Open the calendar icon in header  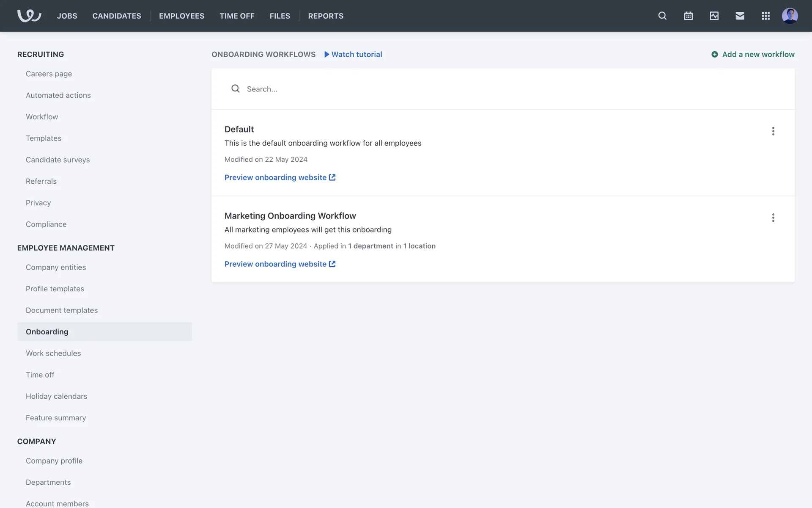tap(688, 16)
